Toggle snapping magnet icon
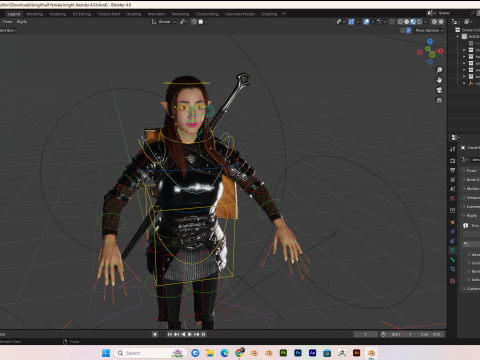This screenshot has width=480, height=360. click(x=194, y=22)
